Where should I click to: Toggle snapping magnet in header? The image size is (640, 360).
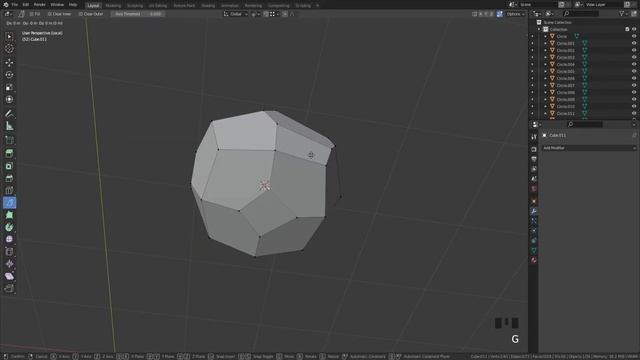coord(266,14)
